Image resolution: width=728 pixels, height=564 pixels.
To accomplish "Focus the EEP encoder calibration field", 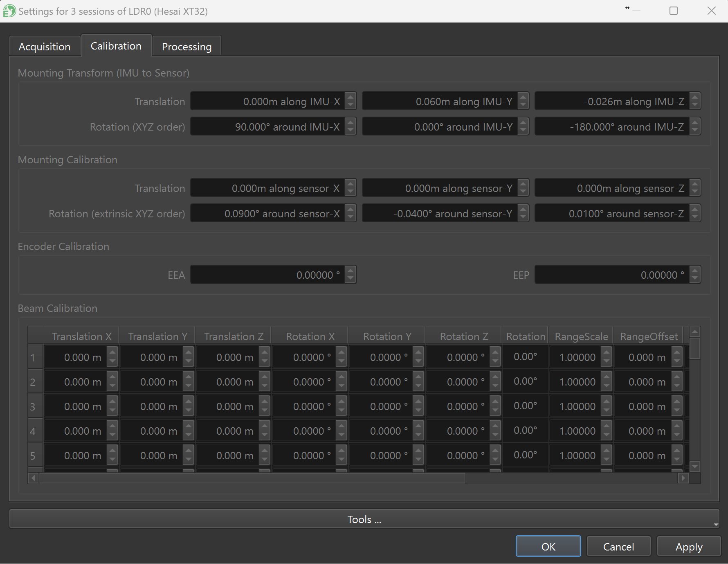I will pos(611,275).
